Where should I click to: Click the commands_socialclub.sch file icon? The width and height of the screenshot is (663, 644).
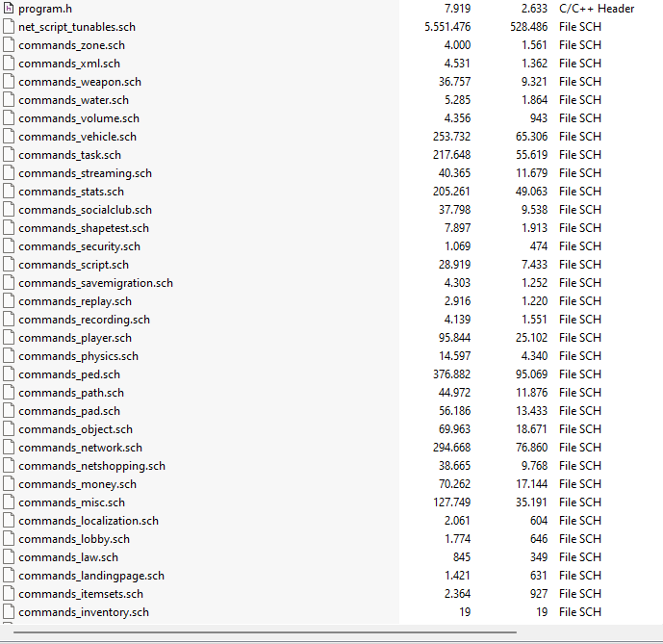[9, 210]
